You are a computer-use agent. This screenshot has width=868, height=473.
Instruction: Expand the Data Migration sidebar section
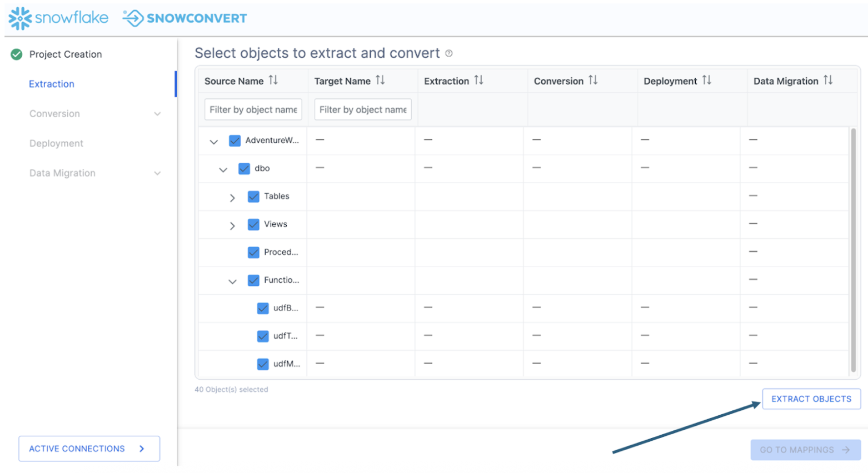[157, 173]
